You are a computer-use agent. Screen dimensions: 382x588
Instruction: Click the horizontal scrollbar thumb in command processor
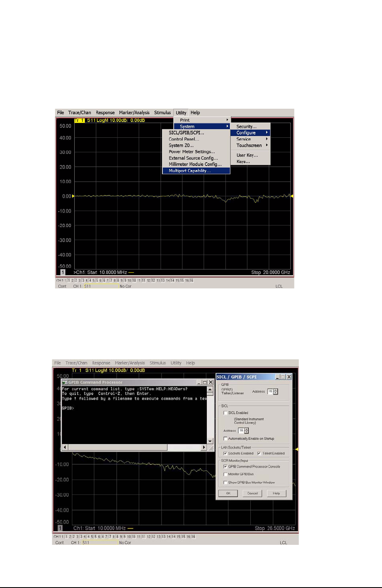click(x=118, y=447)
